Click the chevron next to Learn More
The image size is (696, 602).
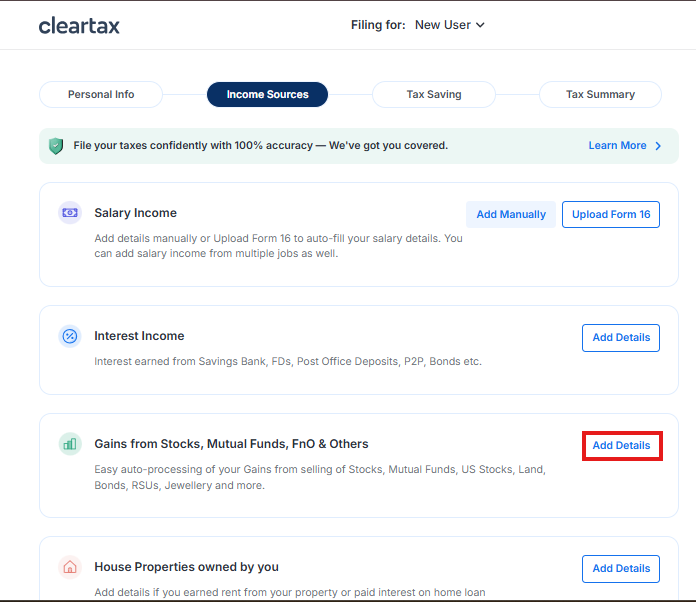pos(658,146)
